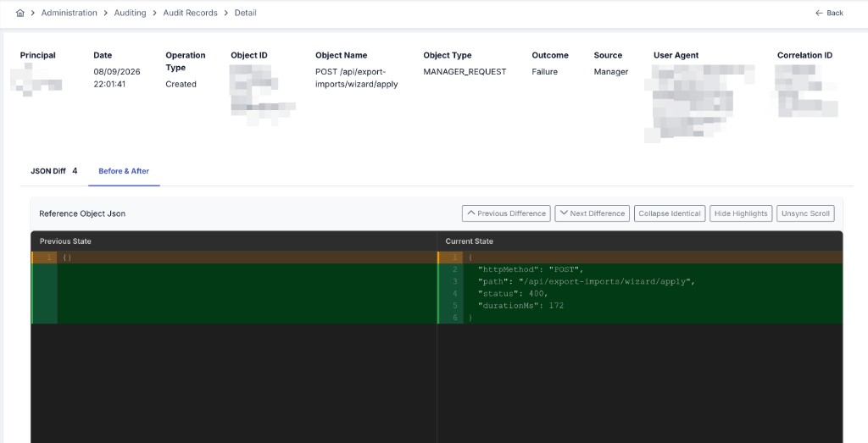Click the Current State pane header

(470, 241)
